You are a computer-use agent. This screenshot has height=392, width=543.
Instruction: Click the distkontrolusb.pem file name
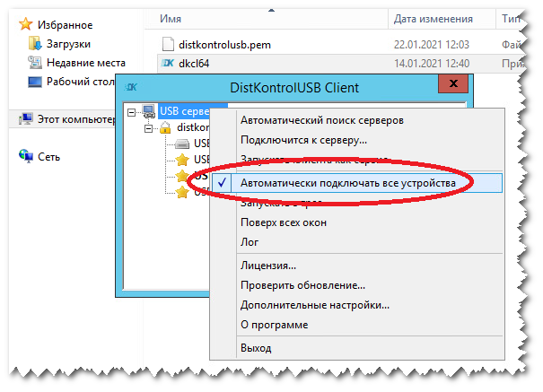point(224,45)
